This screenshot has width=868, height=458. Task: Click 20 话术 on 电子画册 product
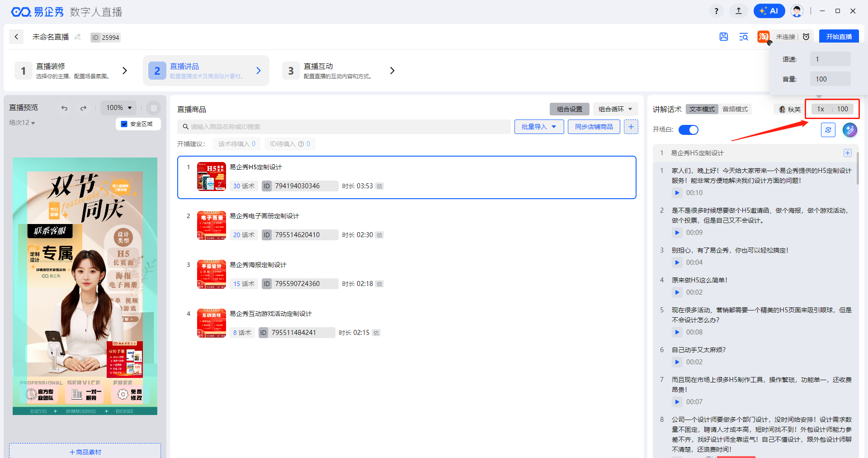[244, 235]
